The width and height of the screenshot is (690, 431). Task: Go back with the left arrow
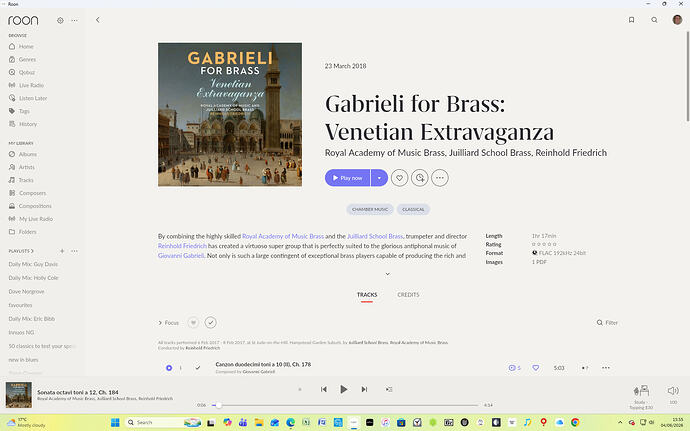98,20
